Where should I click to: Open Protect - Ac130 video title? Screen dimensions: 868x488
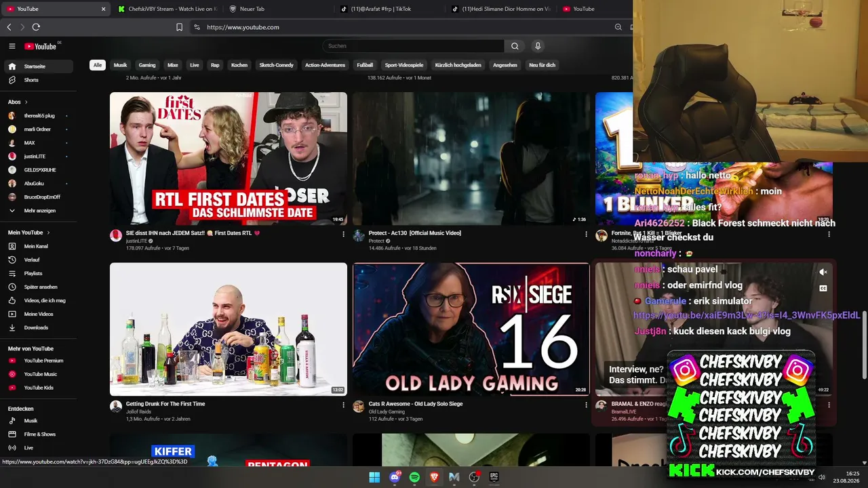pos(415,233)
